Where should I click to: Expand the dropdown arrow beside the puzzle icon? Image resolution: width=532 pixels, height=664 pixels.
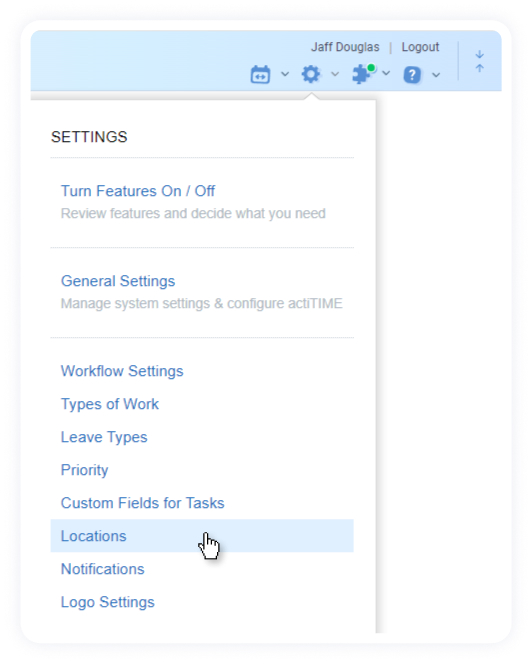[386, 73]
